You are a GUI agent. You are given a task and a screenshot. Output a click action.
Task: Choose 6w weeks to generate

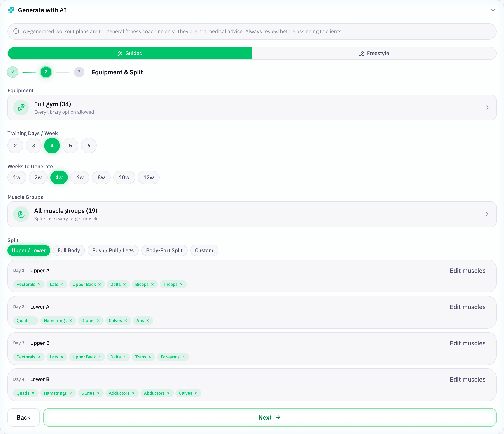[80, 177]
